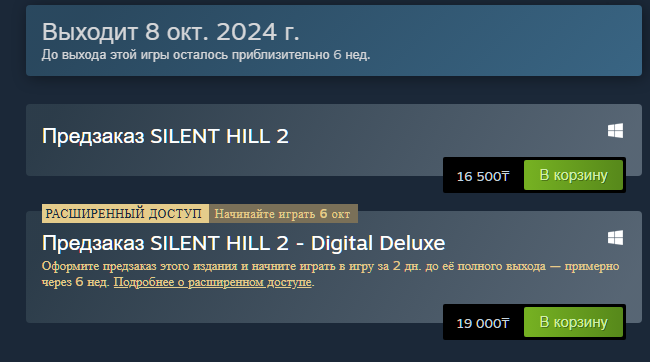
Task: Click 'Начинайте играть 6 окт' label
Action: [x=283, y=214]
